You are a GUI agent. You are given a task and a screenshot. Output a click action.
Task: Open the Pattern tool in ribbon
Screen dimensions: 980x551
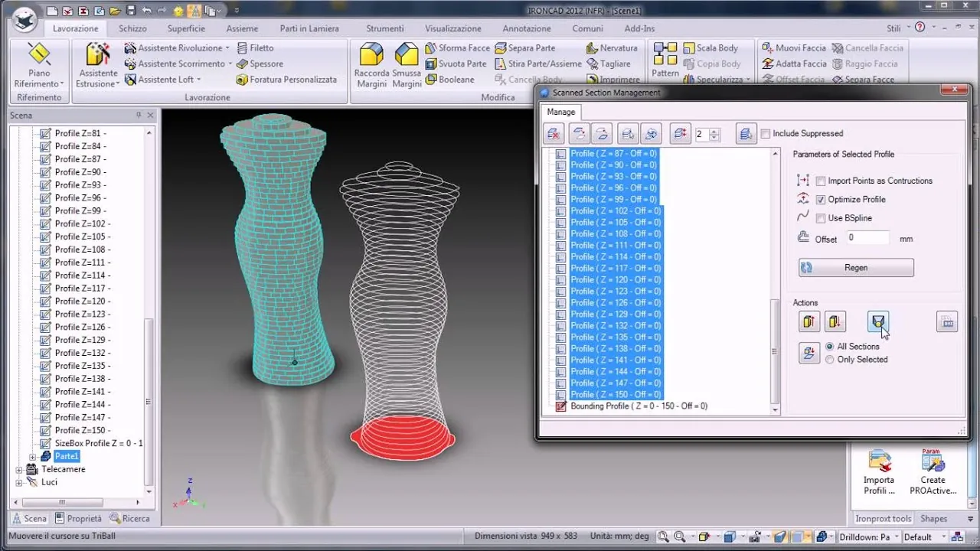[x=665, y=60]
